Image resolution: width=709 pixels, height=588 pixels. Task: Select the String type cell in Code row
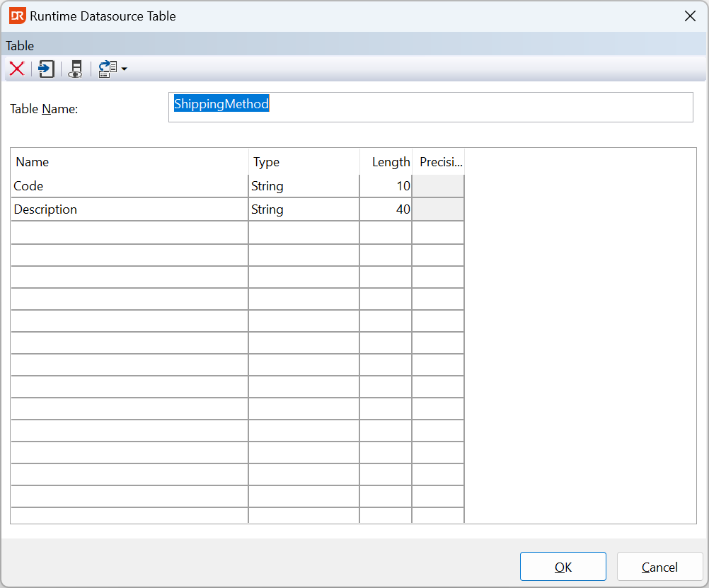click(304, 186)
